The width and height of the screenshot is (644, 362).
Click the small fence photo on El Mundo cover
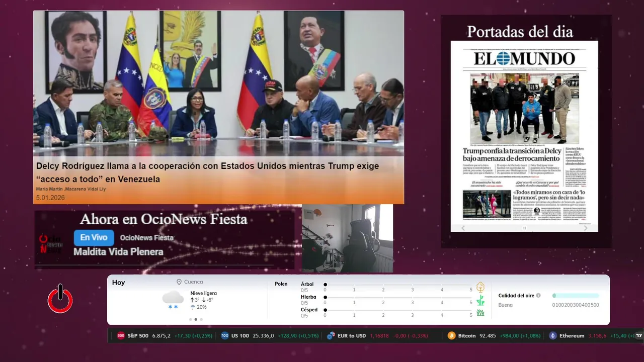[x=487, y=204]
